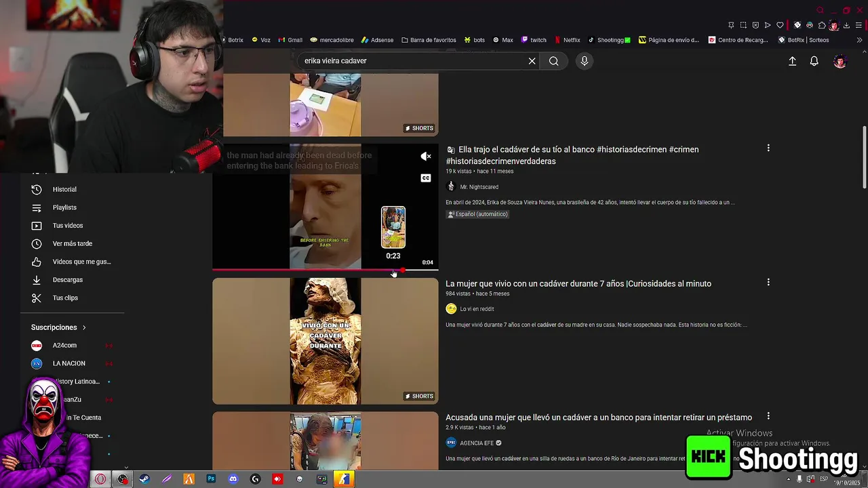Open Discord from the taskbar
Screen dimensions: 868x488
point(233,479)
